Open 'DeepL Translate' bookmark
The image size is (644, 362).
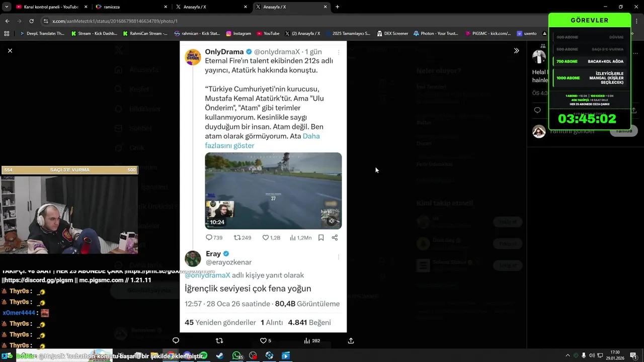42,34
